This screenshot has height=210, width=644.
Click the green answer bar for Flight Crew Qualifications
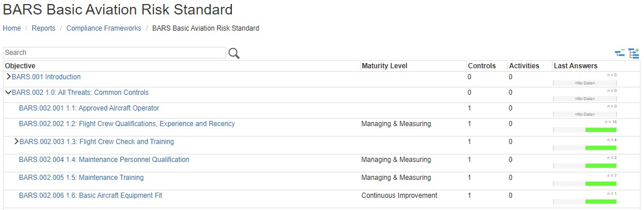pyautogui.click(x=601, y=130)
